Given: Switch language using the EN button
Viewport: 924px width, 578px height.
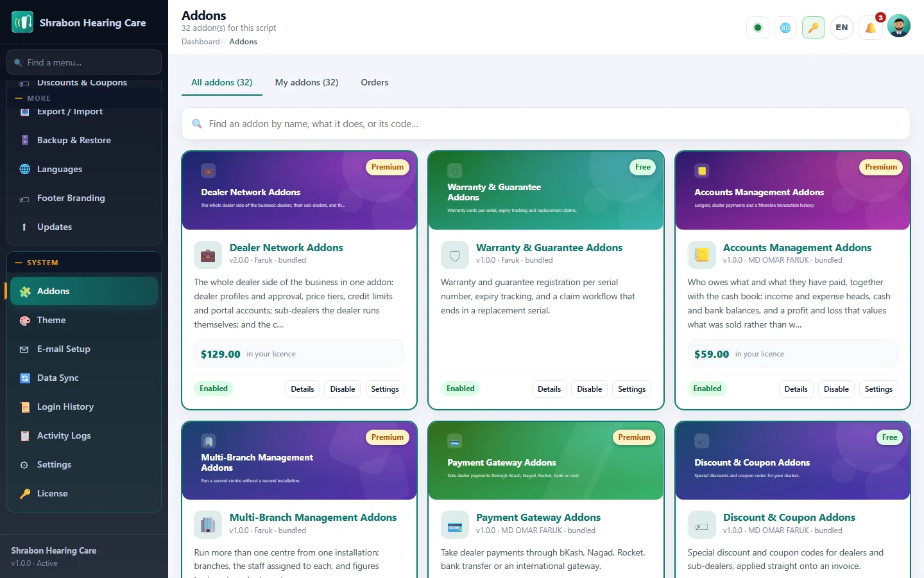Looking at the screenshot, I should coord(842,28).
